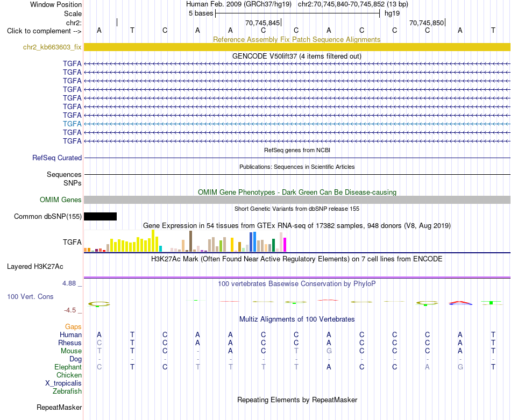
Task: Open 'Multiz Alignments of 100 Vertebrates' title
Action: (x=297, y=319)
